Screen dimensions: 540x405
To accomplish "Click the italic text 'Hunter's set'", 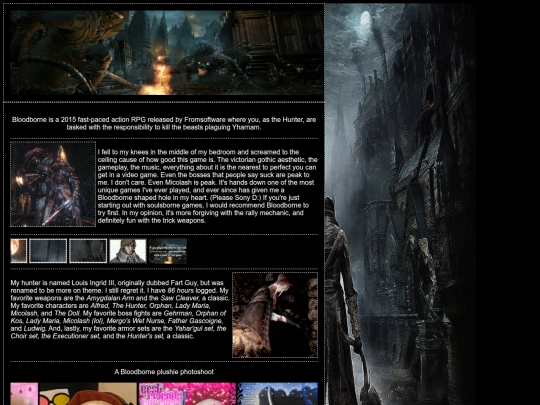I will (x=145, y=336).
